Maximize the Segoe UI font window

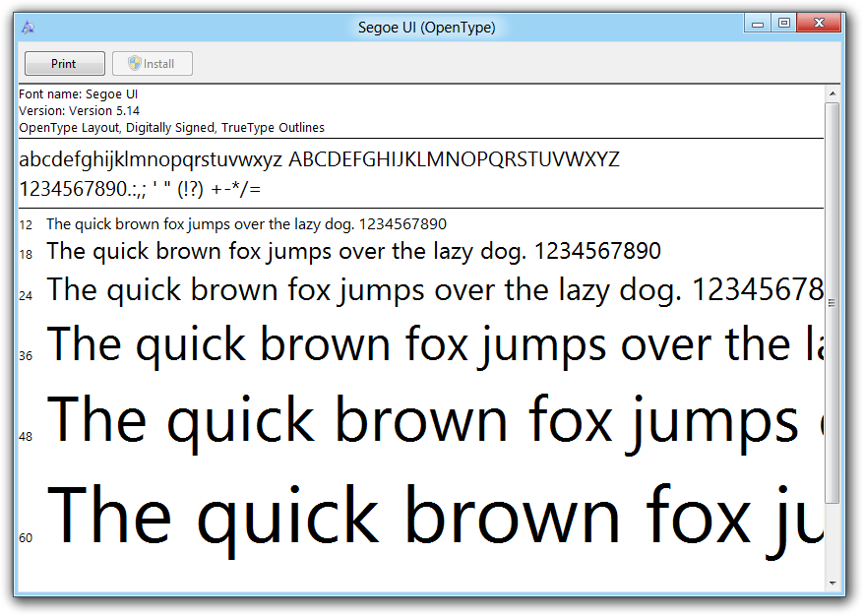click(783, 24)
